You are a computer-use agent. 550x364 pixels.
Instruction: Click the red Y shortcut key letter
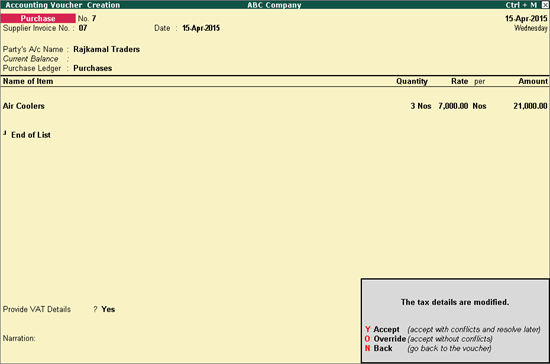[x=368, y=329]
